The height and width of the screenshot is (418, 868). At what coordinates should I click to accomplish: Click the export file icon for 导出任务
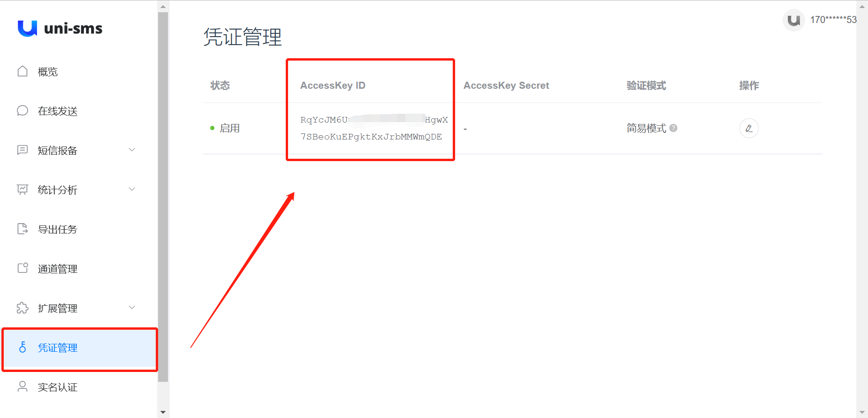pyautogui.click(x=23, y=229)
